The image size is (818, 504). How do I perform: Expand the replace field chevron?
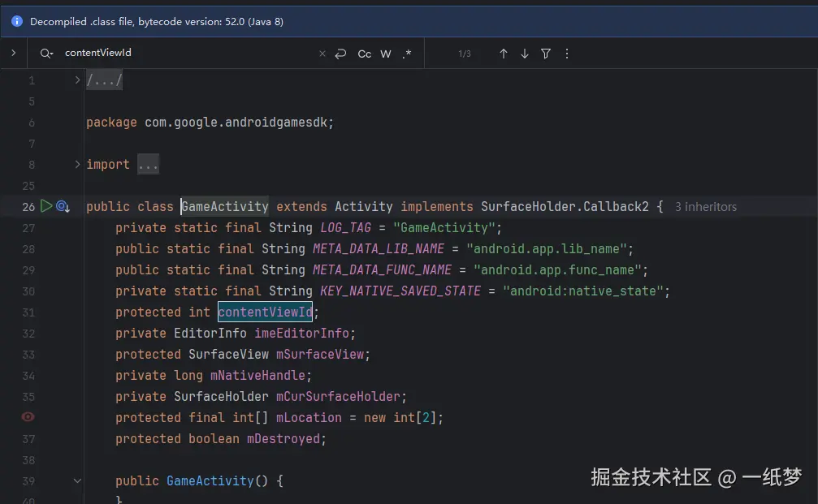pyautogui.click(x=14, y=53)
